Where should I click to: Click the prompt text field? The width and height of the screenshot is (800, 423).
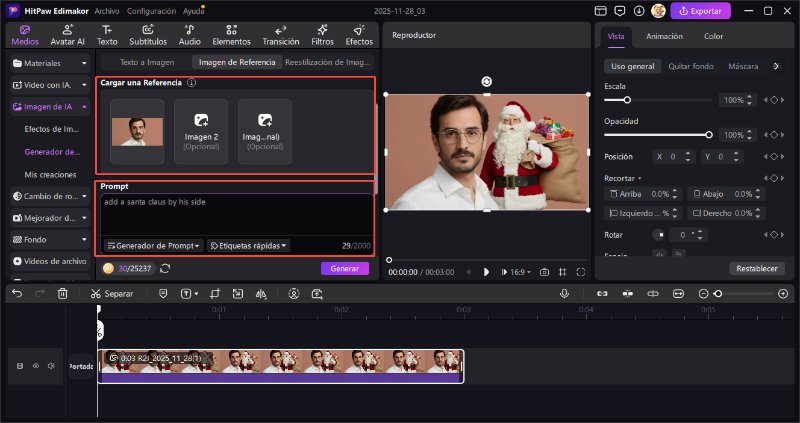click(x=236, y=215)
